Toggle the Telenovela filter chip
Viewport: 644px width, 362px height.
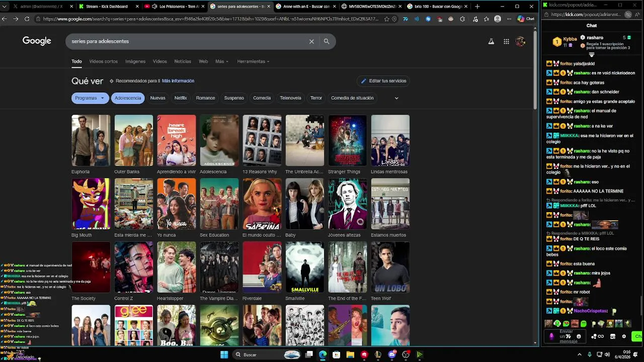pyautogui.click(x=290, y=98)
